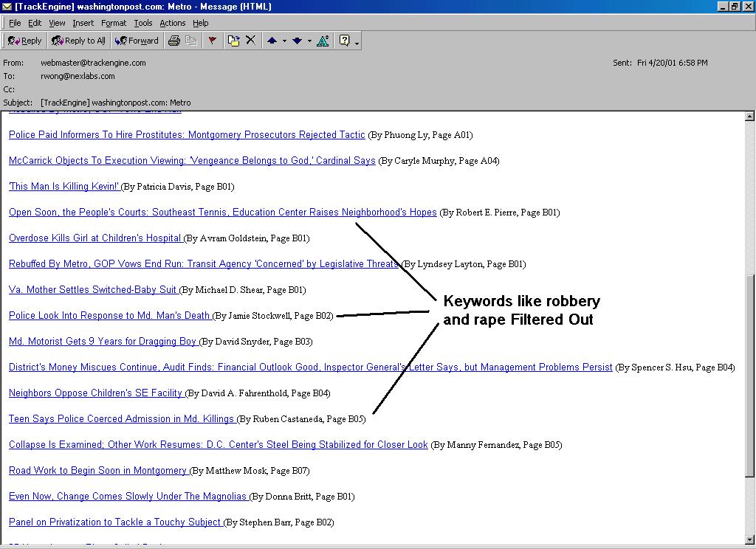Open Md. Motorist Gets 9 Years link
The width and height of the screenshot is (756, 549).
point(103,341)
